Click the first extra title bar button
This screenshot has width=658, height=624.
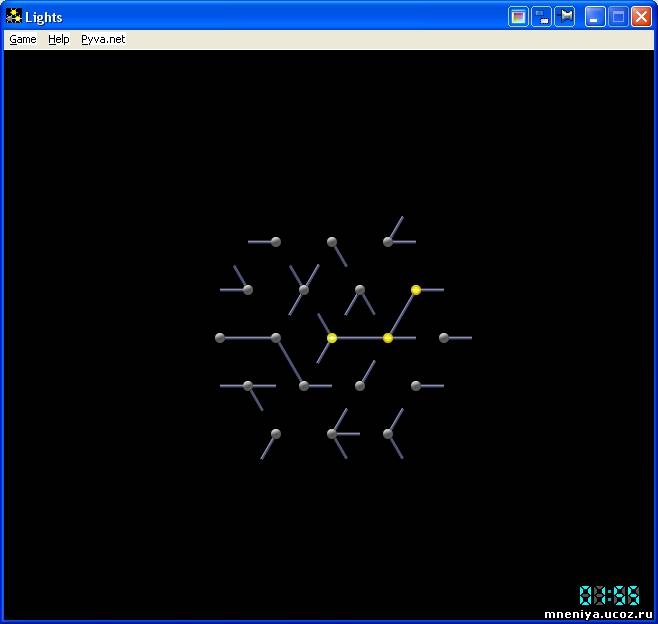518,17
